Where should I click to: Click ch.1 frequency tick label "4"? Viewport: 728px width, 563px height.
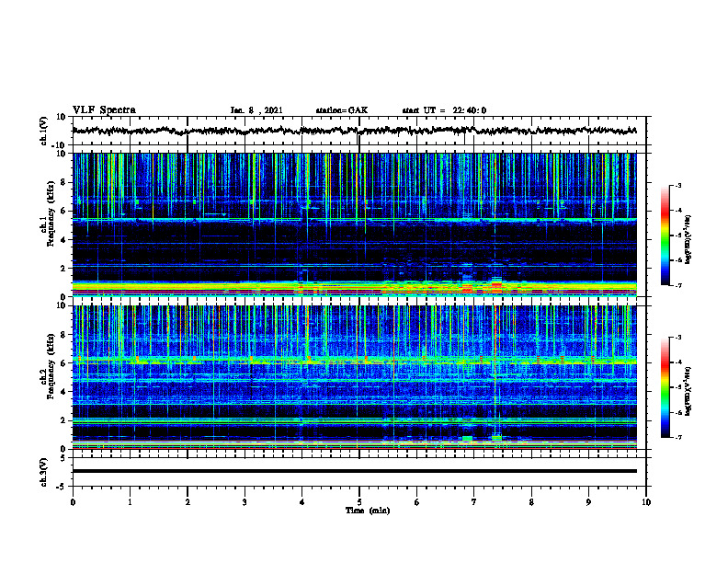(63, 240)
